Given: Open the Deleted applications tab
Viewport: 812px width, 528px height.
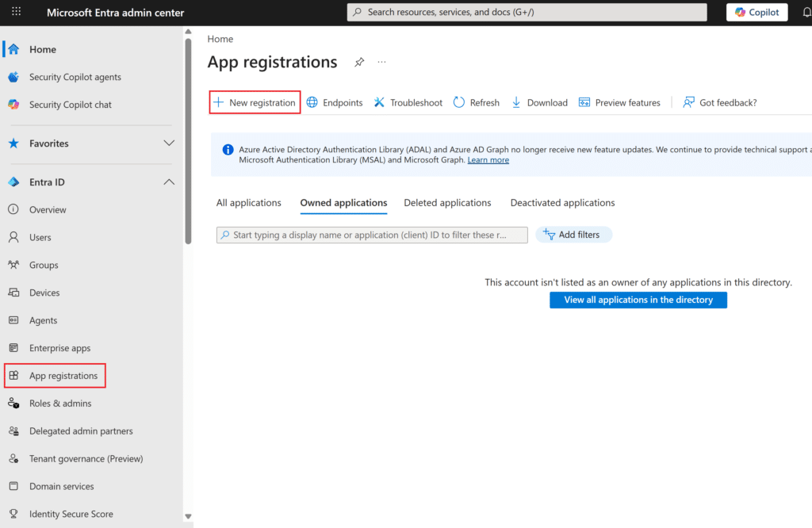Looking at the screenshot, I should click(x=447, y=203).
